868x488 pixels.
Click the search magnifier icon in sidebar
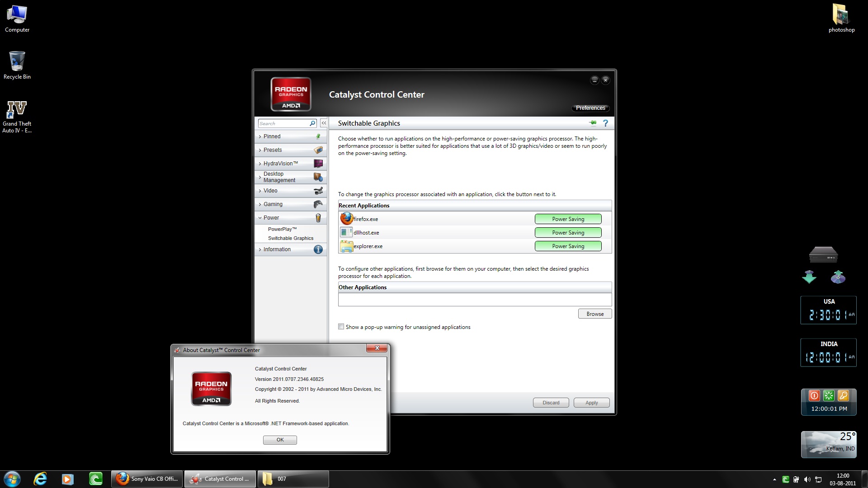pyautogui.click(x=312, y=123)
